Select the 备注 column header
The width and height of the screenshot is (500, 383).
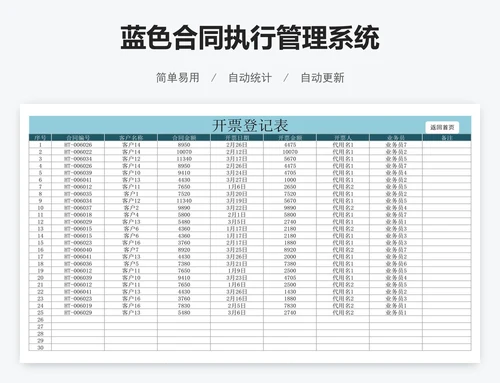tap(447, 138)
